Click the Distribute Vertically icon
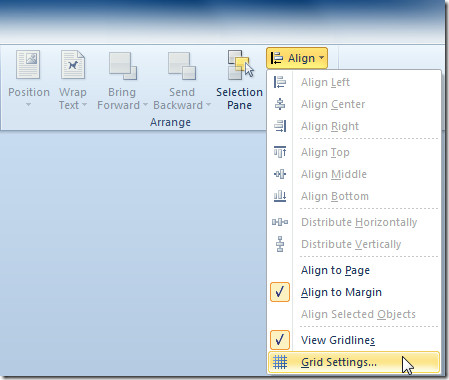 coord(280,244)
